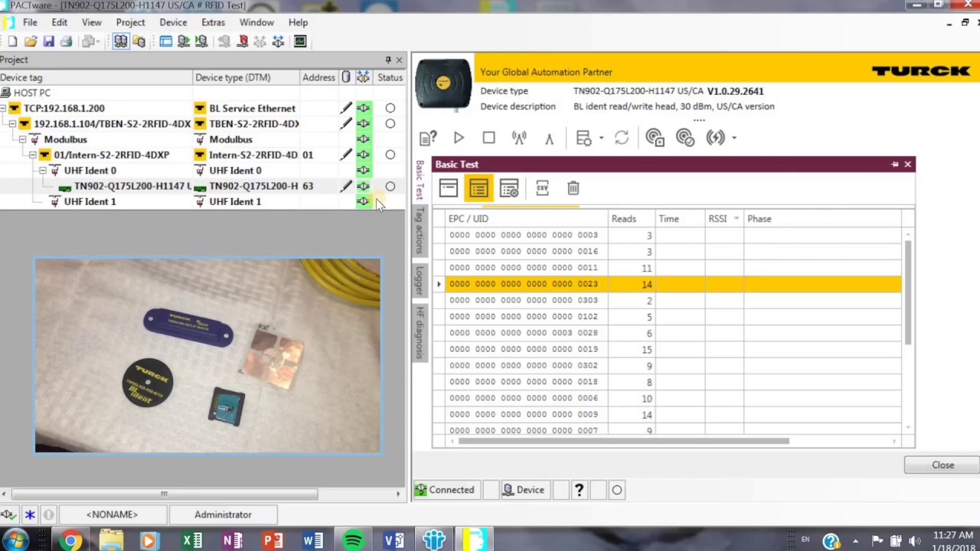The width and height of the screenshot is (980, 551).
Task: Open the File menu
Action: point(30,22)
